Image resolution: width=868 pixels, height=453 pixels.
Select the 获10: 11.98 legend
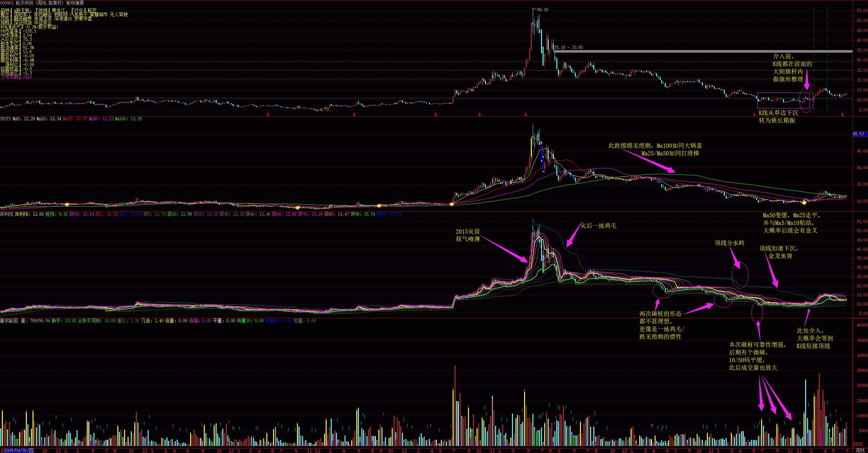[x=180, y=214]
